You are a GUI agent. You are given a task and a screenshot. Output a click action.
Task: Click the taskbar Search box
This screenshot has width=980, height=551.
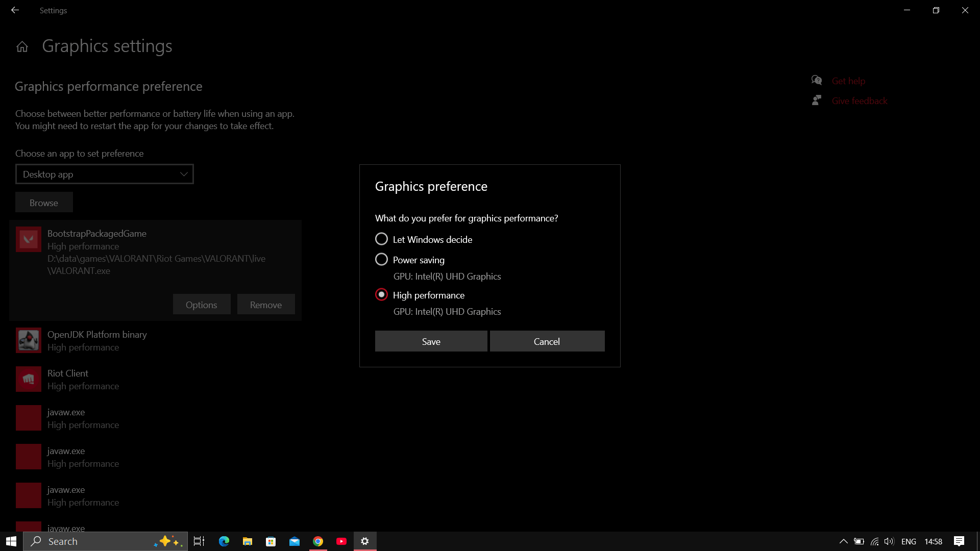[x=106, y=541]
